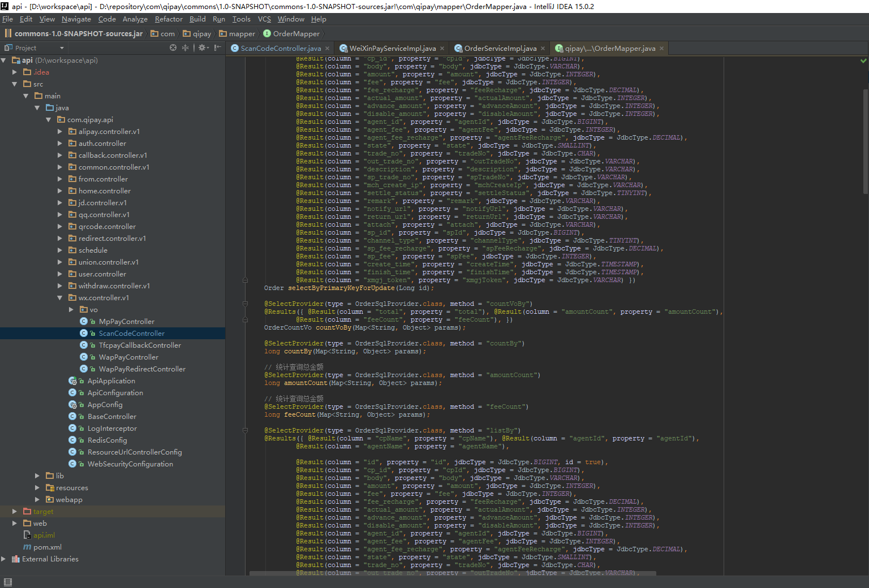
Task: Collapse the com.qipay.api package
Action: click(x=49, y=119)
